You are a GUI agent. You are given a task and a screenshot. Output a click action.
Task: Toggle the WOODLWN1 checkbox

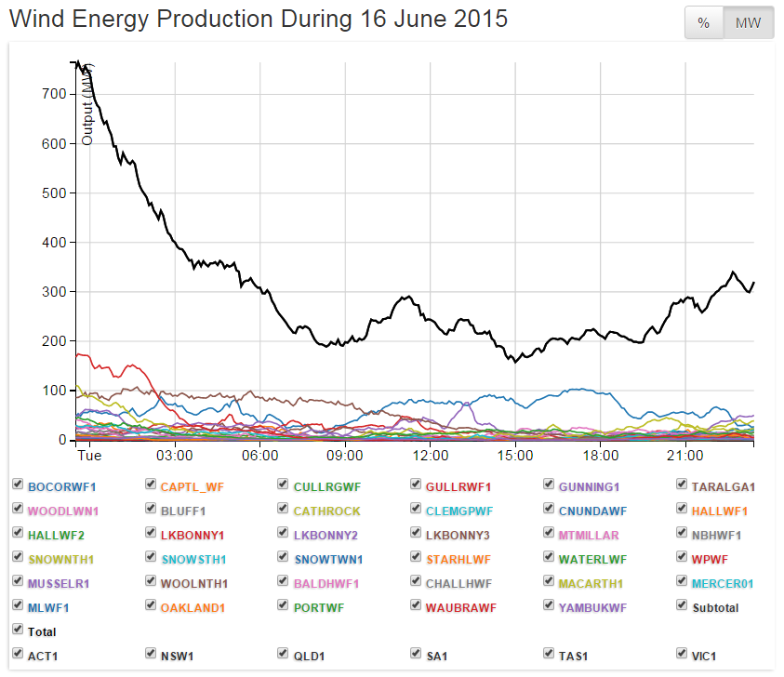18,510
